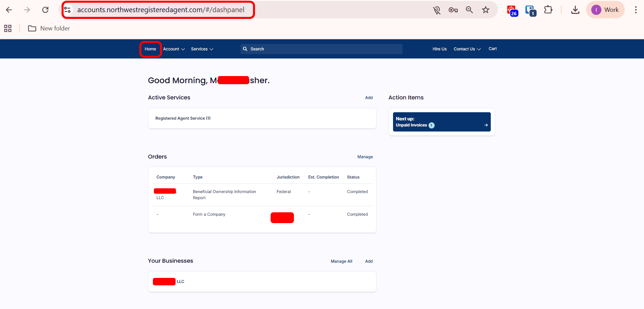Open the browser extensions puzzle icon
The height and width of the screenshot is (309, 644).
click(548, 10)
